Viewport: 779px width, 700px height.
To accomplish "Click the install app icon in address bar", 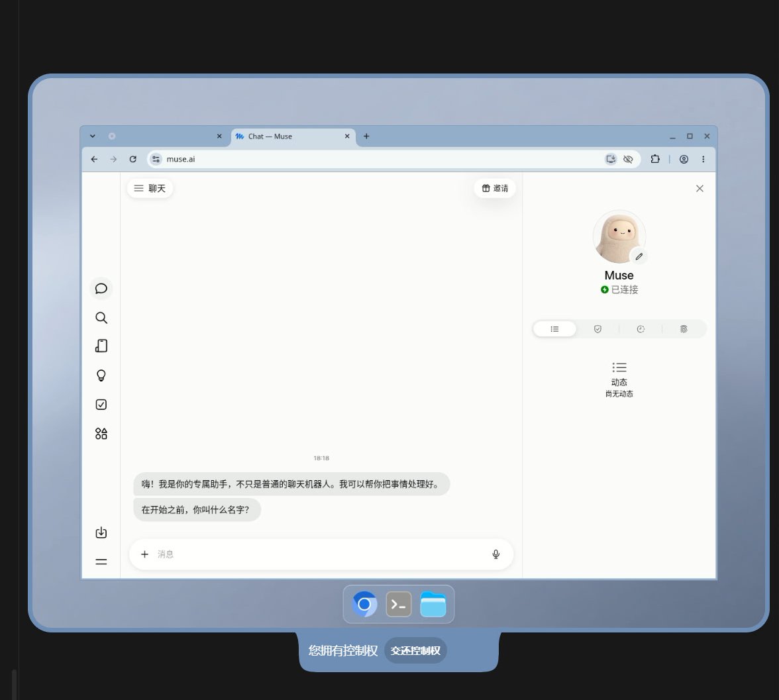I will (611, 159).
